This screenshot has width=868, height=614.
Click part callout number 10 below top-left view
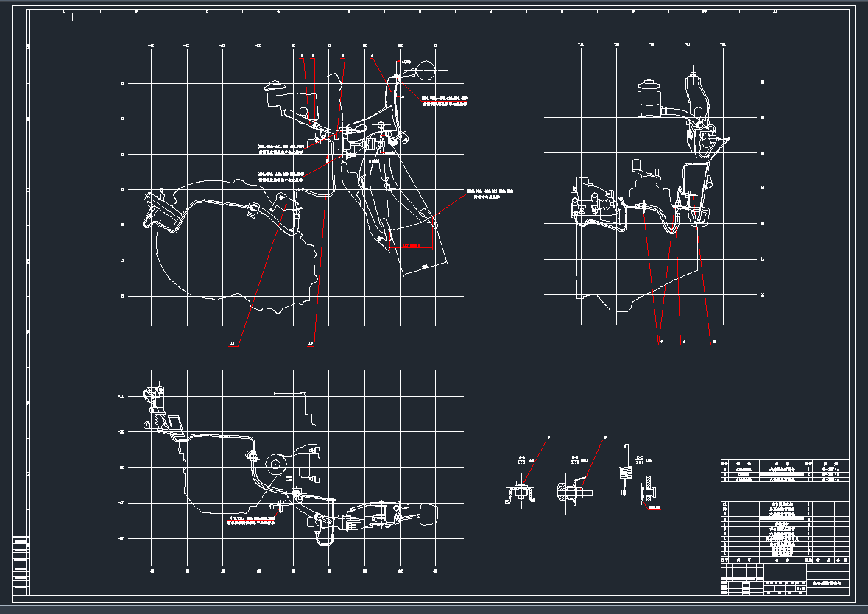pos(311,343)
